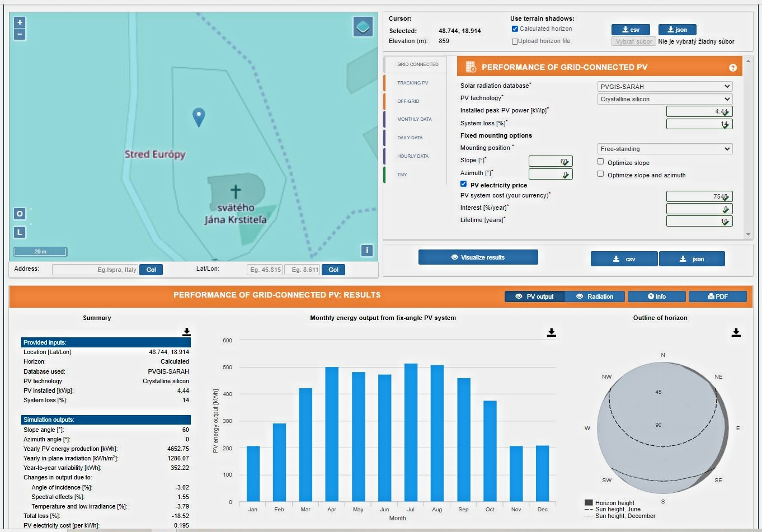This screenshot has width=762, height=532.
Task: Download PV results as json
Action: (x=692, y=259)
